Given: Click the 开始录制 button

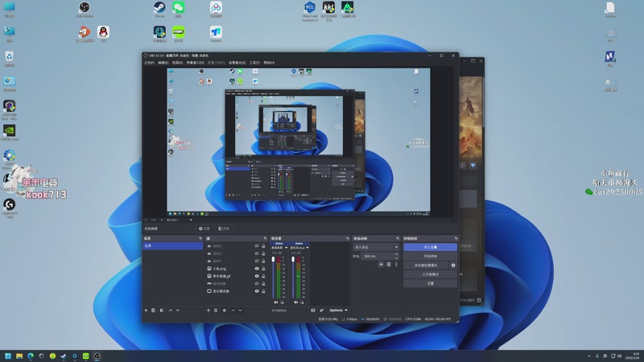Looking at the screenshot, I should tap(430, 256).
